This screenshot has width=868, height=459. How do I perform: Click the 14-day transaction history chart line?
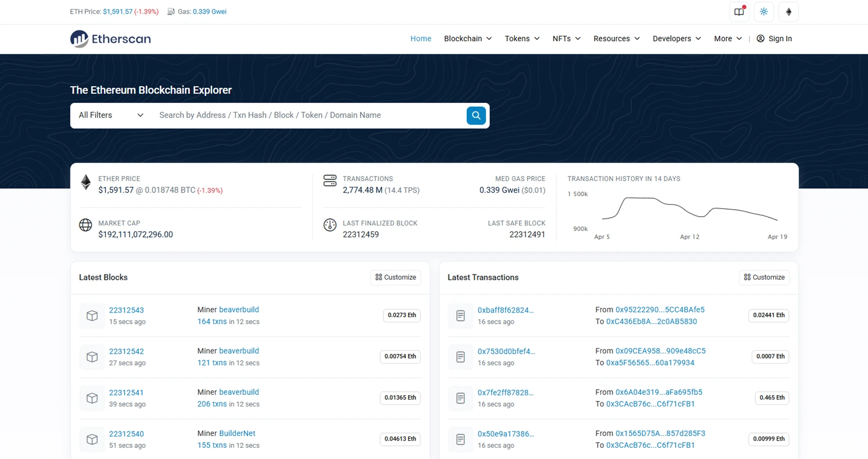coord(689,208)
